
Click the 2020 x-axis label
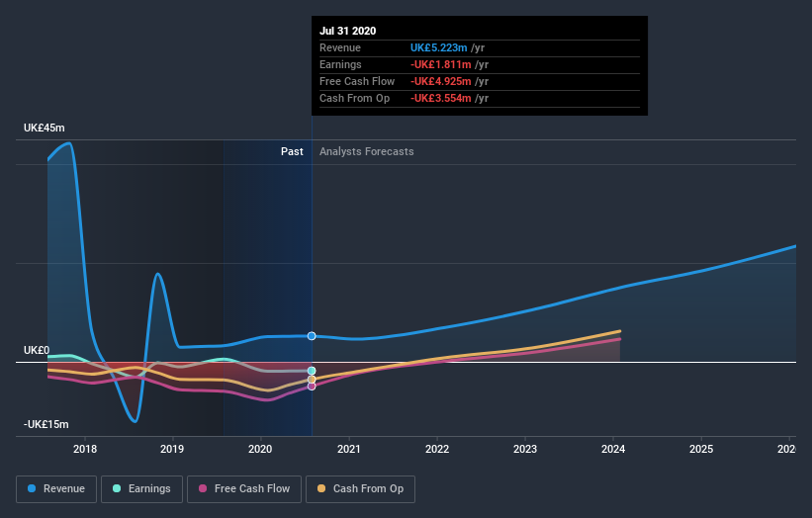click(x=260, y=449)
